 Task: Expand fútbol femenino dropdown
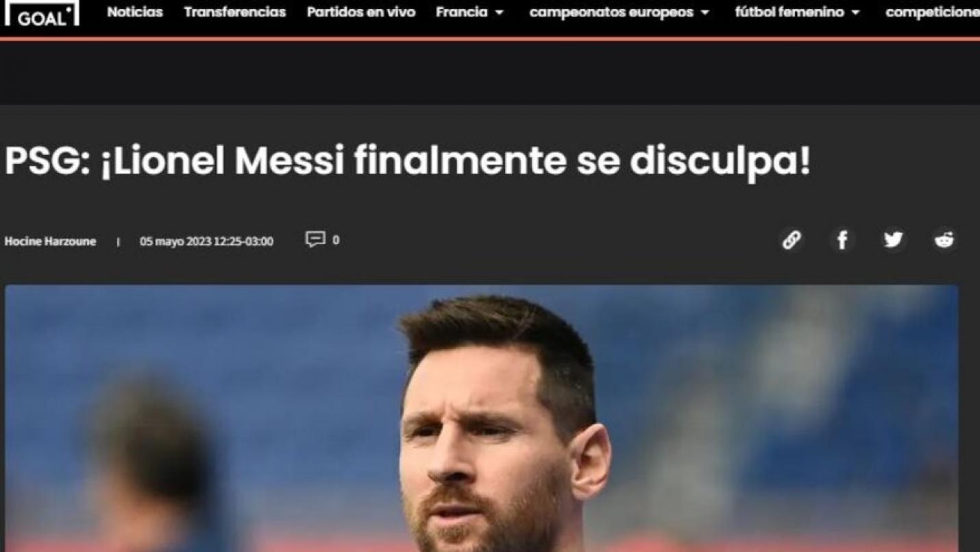tap(797, 12)
